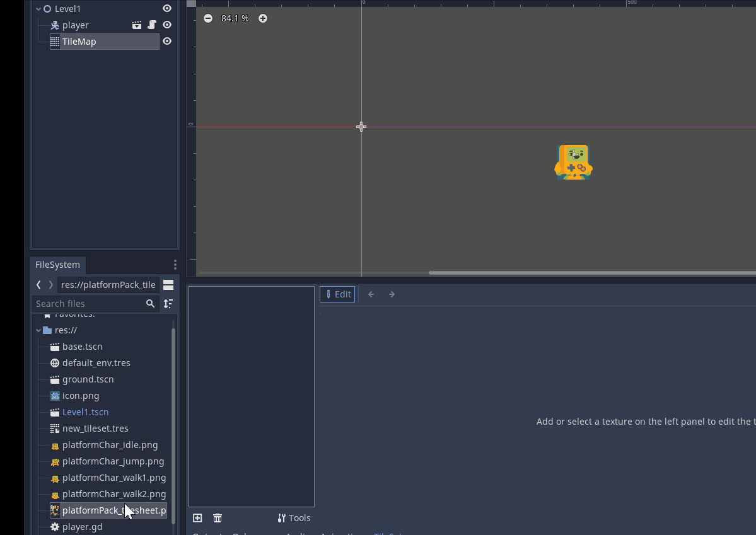756x535 pixels.
Task: Select platformChar_walk1.png file
Action: point(113,478)
